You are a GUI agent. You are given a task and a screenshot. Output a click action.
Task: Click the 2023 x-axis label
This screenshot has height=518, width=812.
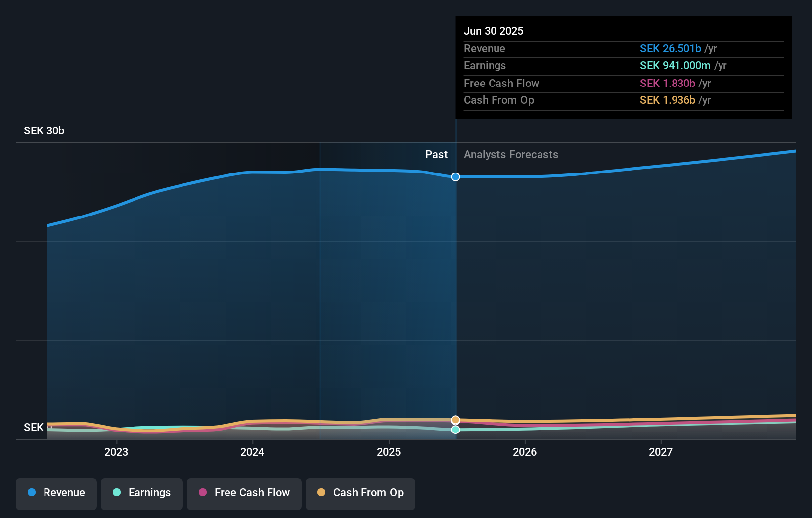(116, 452)
